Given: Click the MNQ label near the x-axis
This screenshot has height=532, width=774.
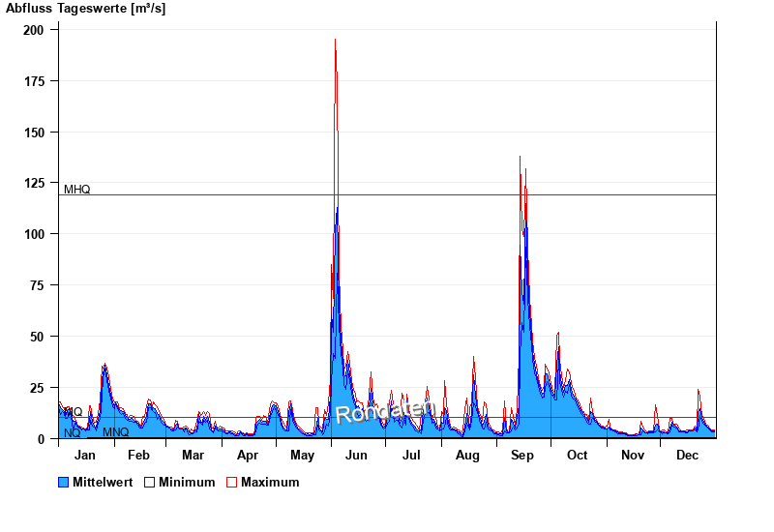Looking at the screenshot, I should tap(115, 432).
